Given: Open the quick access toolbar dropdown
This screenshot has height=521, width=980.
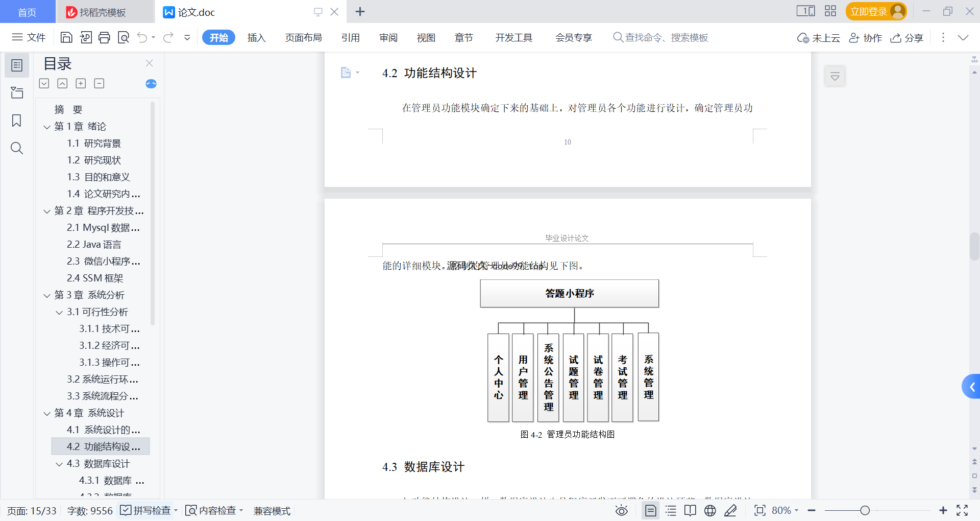Looking at the screenshot, I should [x=187, y=37].
